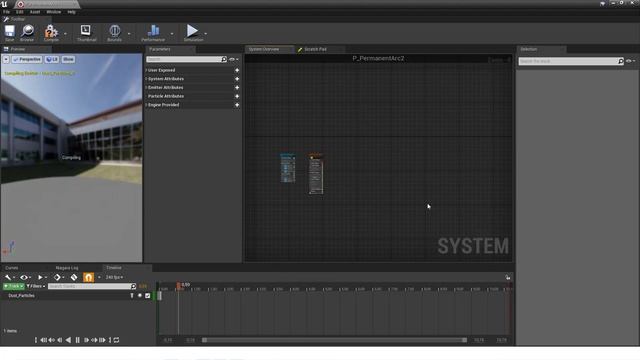
Task: Capture a Thumbnail from the toolbar
Action: click(86, 33)
